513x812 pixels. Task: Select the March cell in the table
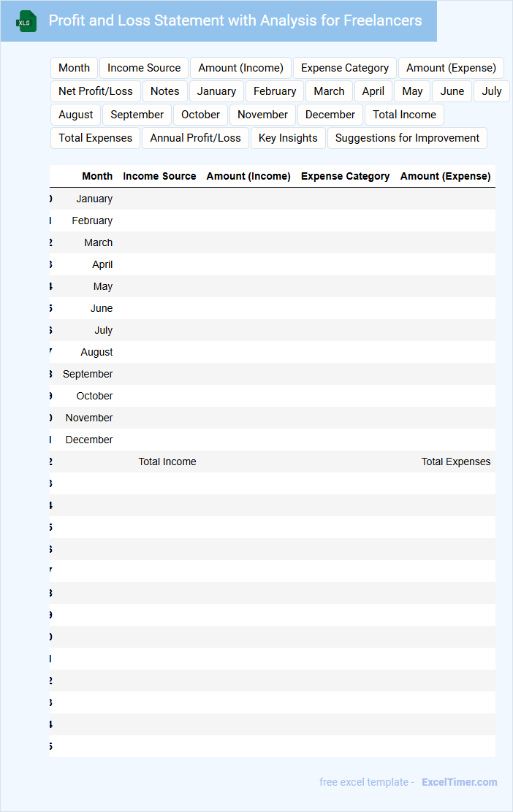pyautogui.click(x=99, y=242)
